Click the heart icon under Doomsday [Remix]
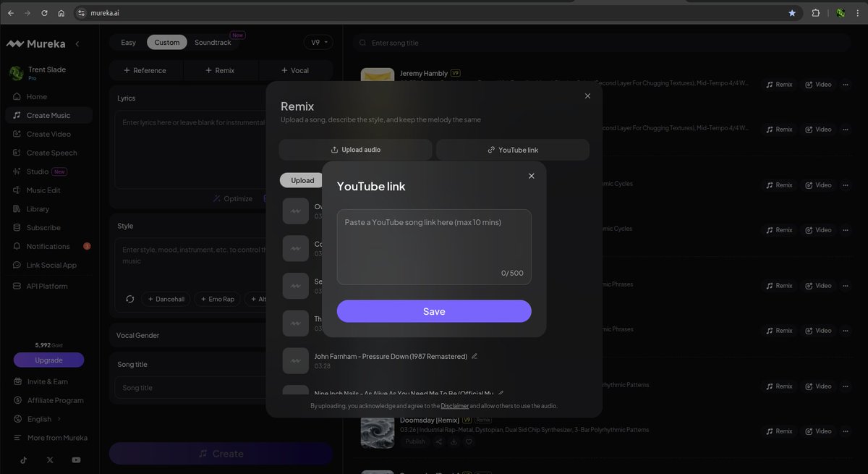Image resolution: width=868 pixels, height=474 pixels. point(469,441)
